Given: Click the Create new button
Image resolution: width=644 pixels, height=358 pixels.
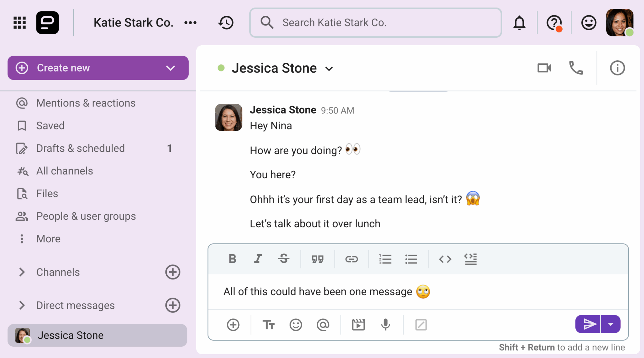Looking at the screenshot, I should click(x=98, y=68).
